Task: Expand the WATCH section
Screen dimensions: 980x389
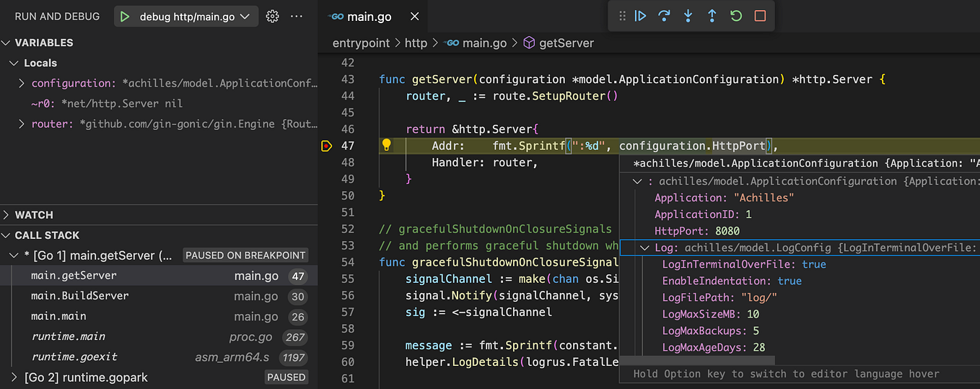Action: 6,214
